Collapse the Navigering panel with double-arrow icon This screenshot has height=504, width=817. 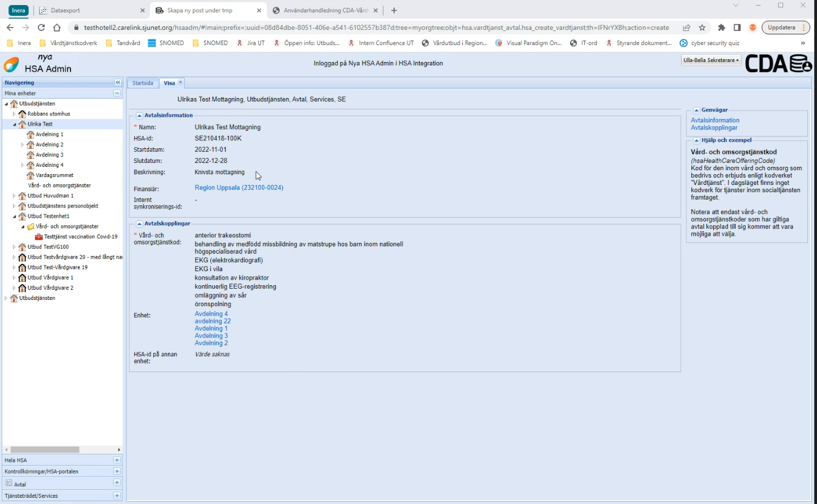point(118,82)
